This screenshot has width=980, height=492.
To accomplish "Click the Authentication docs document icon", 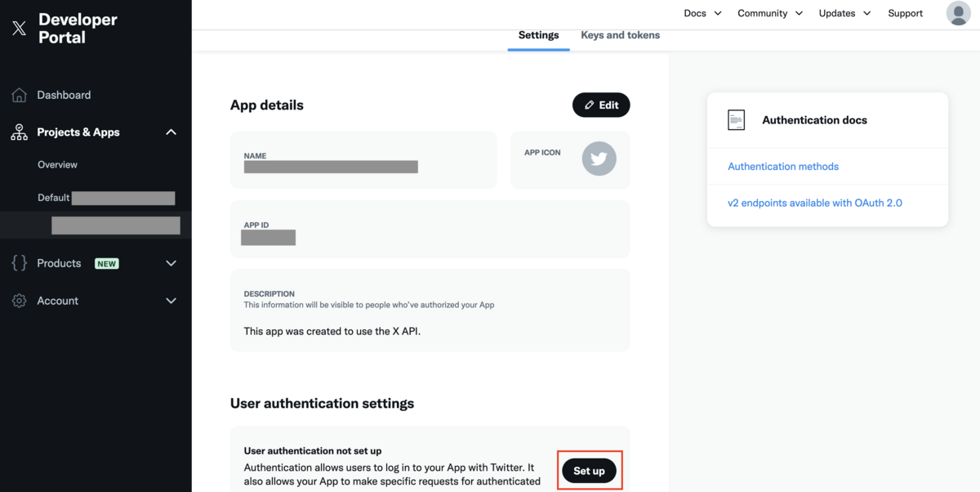I will pyautogui.click(x=737, y=120).
